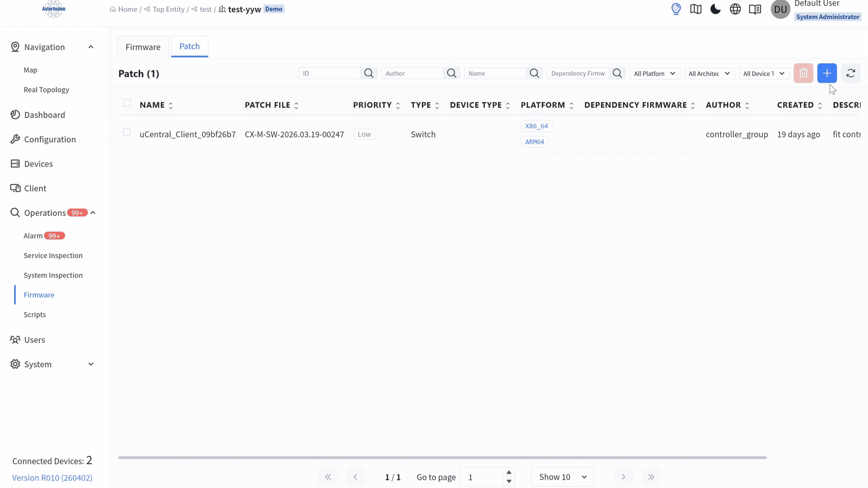Toggle dark mode with the moon icon
Viewport: 868px width, 488px height.
pyautogui.click(x=715, y=9)
